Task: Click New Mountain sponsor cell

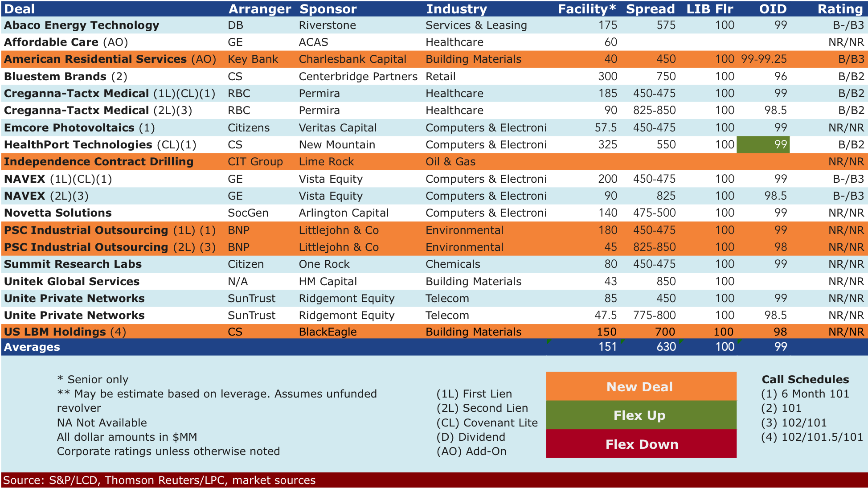Action: 337,145
